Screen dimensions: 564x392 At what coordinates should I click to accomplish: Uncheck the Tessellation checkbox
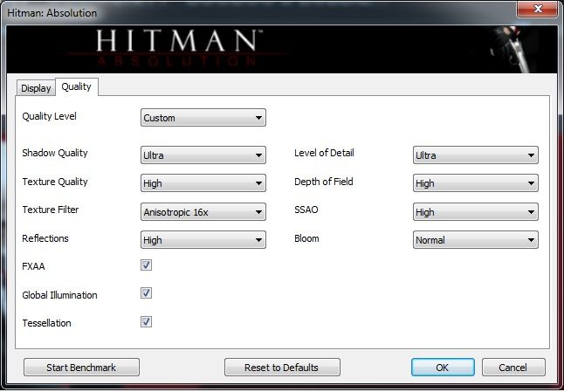(x=146, y=321)
